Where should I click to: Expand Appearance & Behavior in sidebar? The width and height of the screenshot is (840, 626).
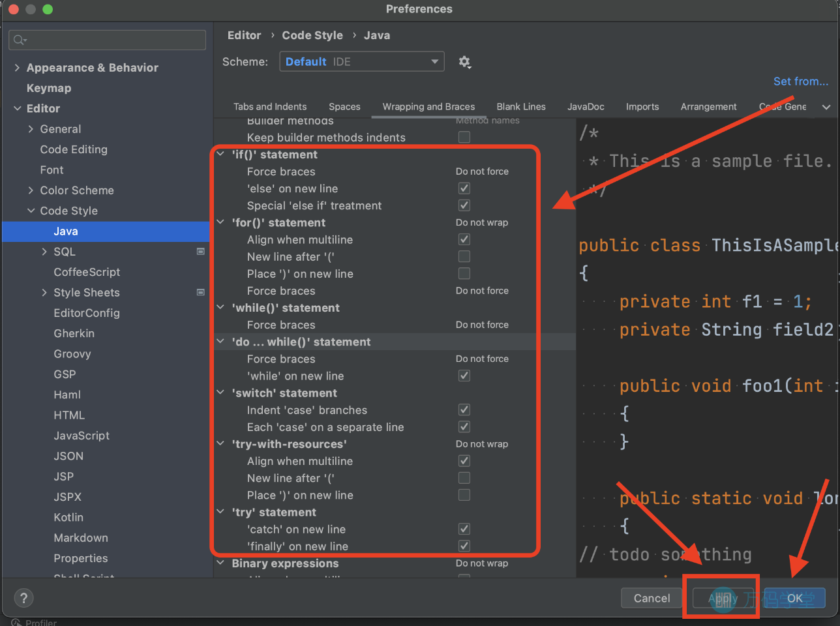[x=17, y=68]
